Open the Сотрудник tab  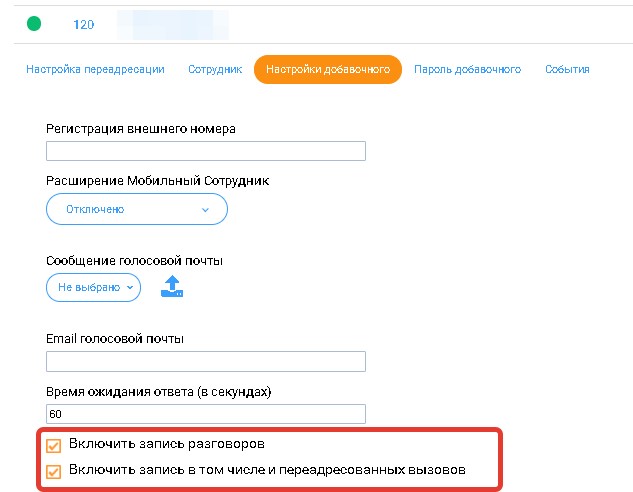point(215,69)
